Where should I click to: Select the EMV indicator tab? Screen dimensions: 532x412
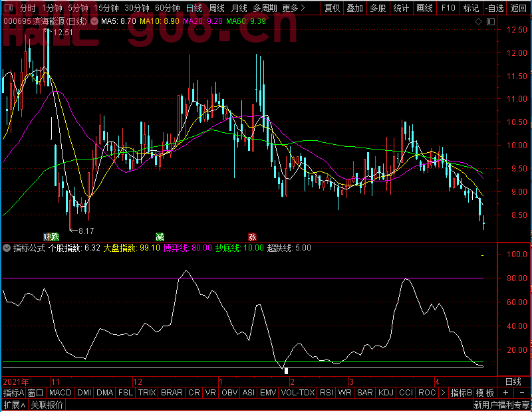[x=268, y=393]
